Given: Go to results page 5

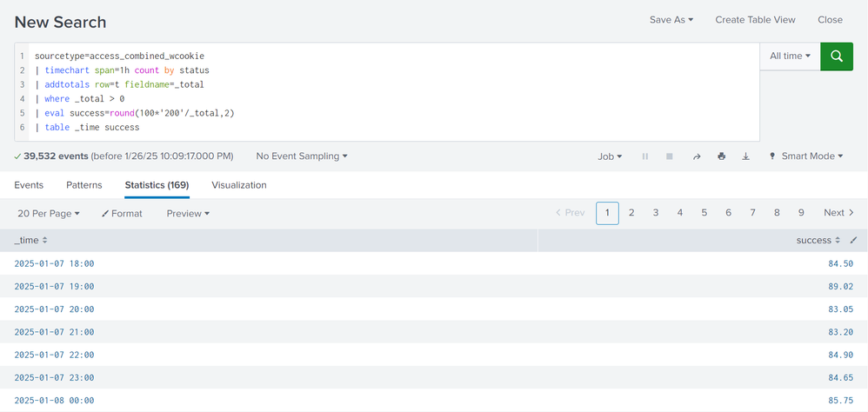Looking at the screenshot, I should tap(704, 213).
